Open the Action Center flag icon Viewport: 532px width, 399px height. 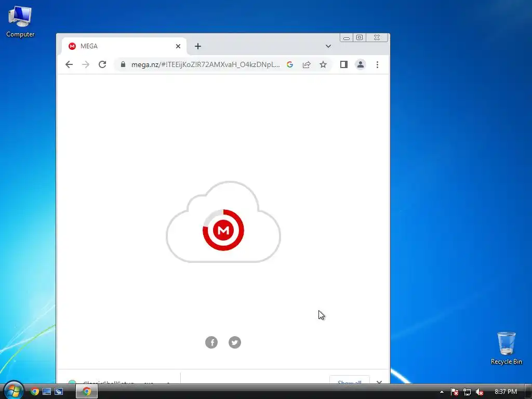click(x=455, y=392)
